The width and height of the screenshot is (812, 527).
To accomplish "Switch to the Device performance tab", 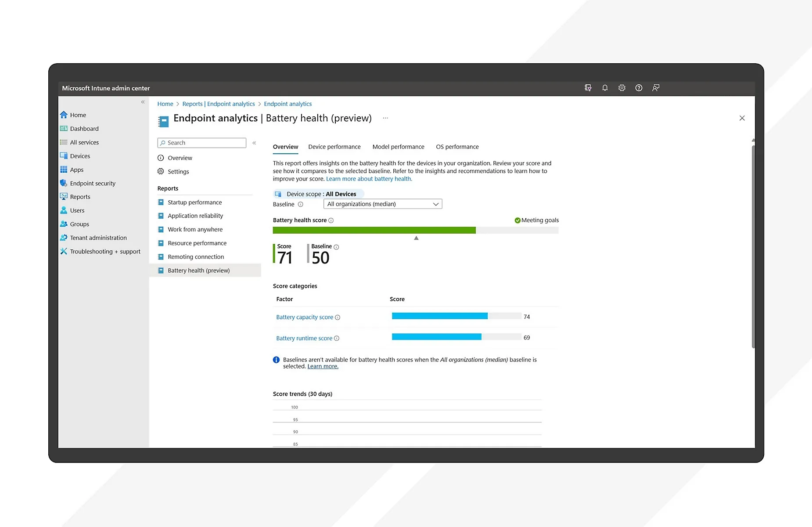I will (334, 147).
